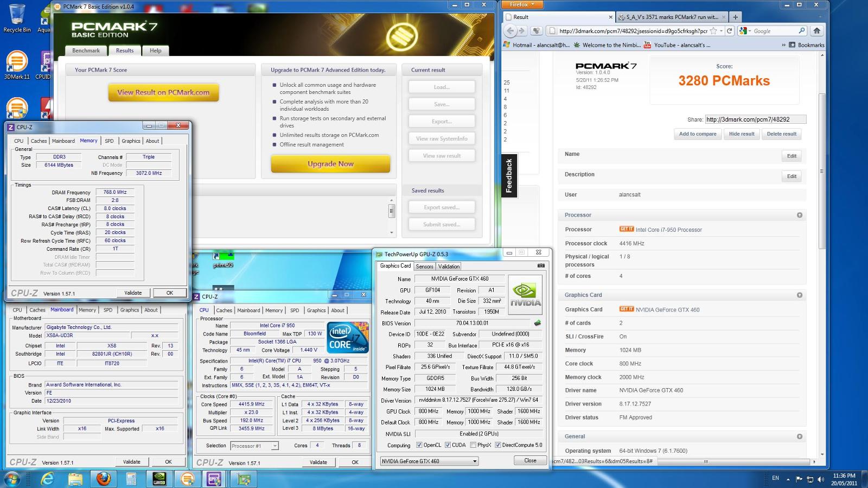The height and width of the screenshot is (488, 868).
Task: Open the Sensors tab in GPU-Z
Action: 424,267
